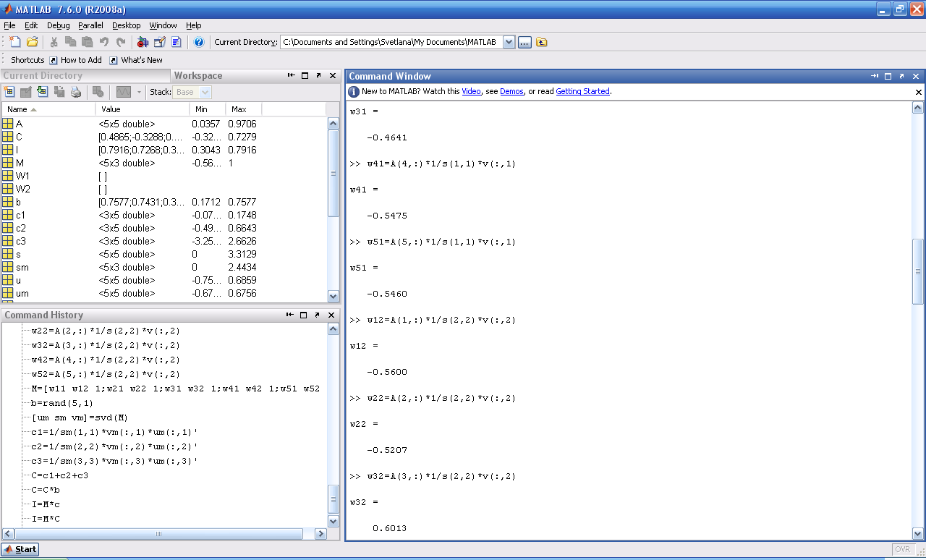This screenshot has height=560, width=926.
Task: Sort workspace by Value column header
Action: 142,109
